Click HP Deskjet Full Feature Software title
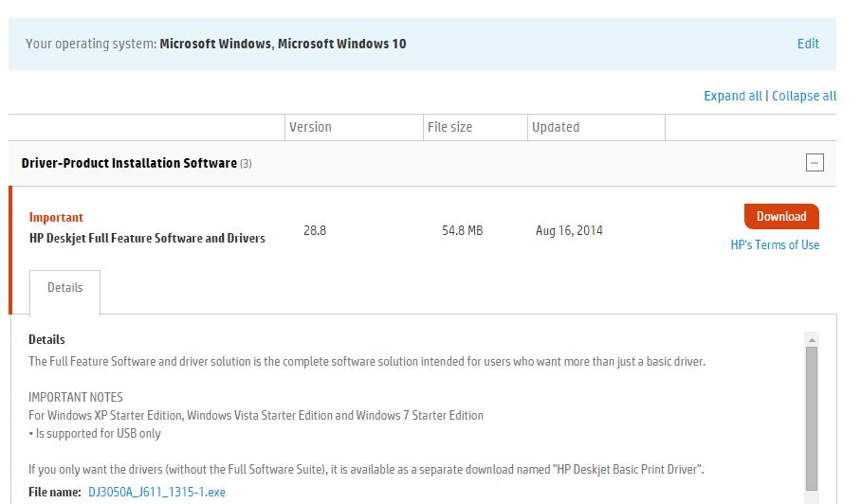The width and height of the screenshot is (861, 504). [x=147, y=239]
